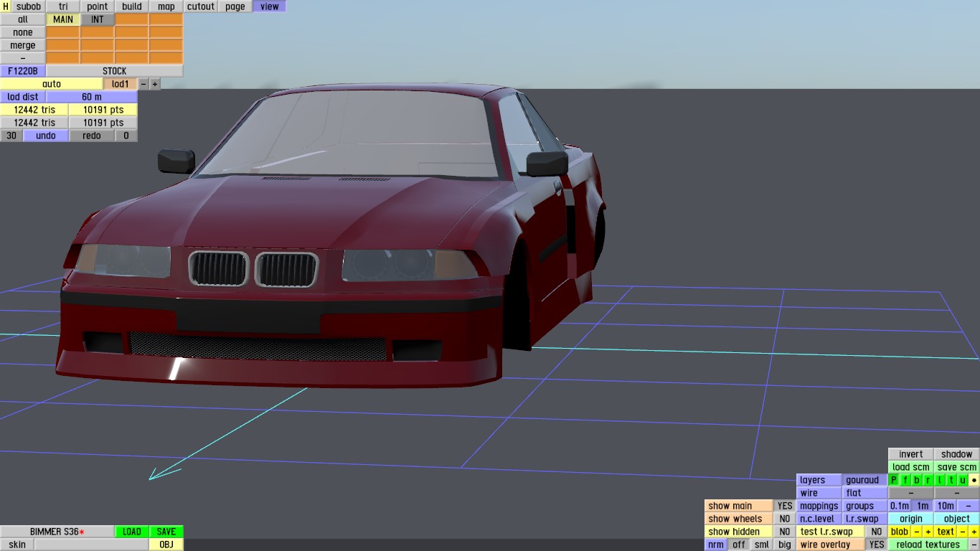This screenshot has width=980, height=551.
Task: Click the layers display button
Action: (819, 480)
